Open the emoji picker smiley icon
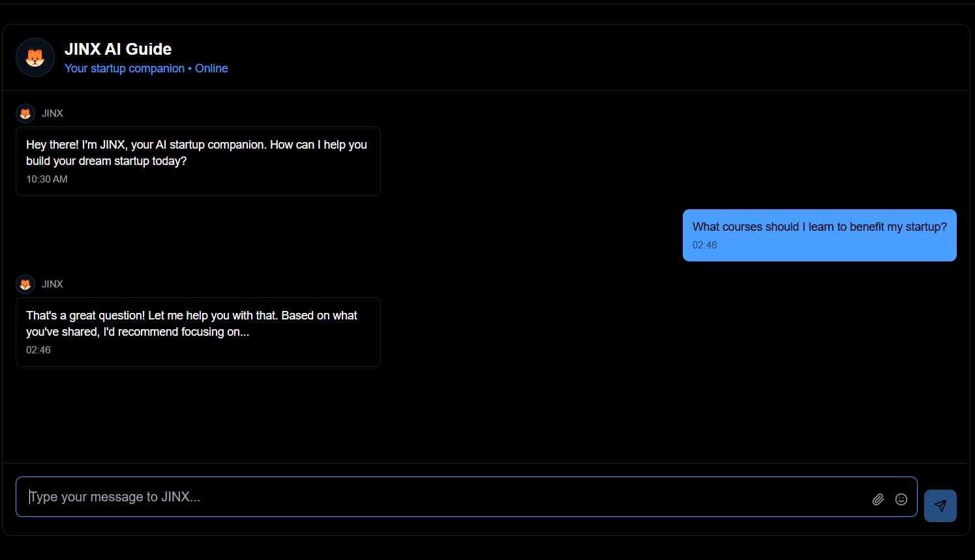Image resolution: width=975 pixels, height=560 pixels. 901,499
